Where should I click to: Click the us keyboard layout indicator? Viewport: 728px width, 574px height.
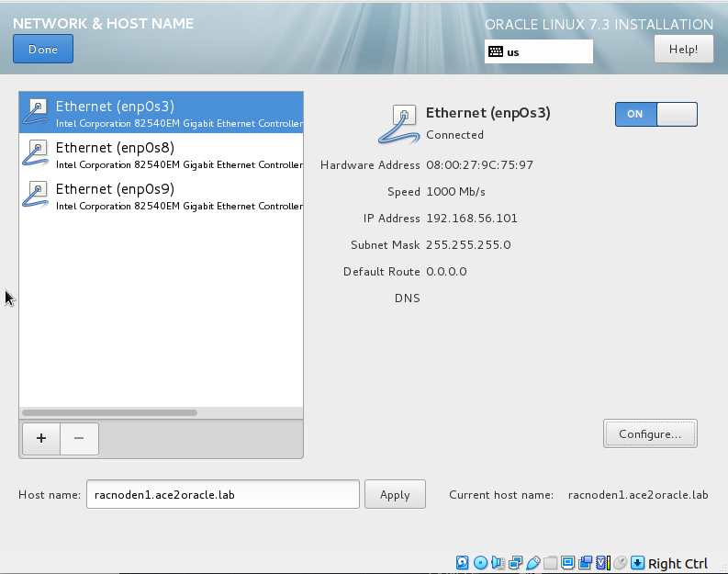click(539, 51)
